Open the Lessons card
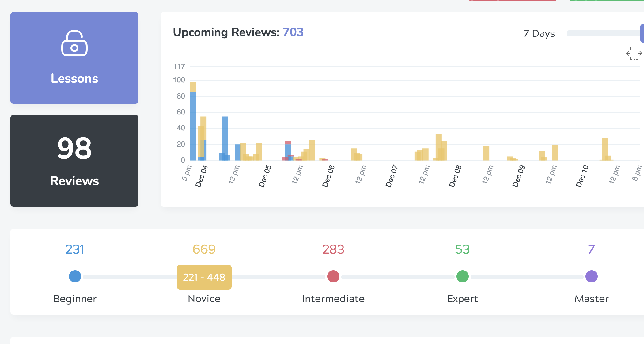644x344 pixels. tap(74, 58)
